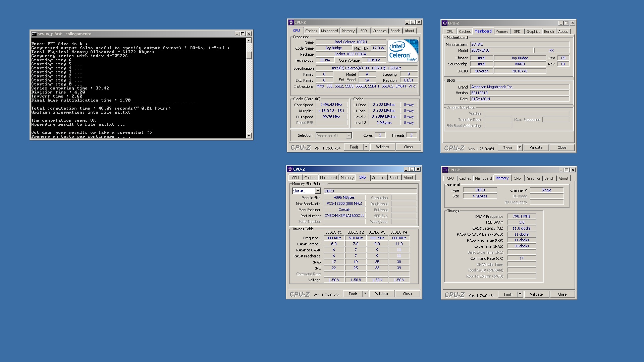Click Close button in the Memory window
Image resolution: width=644 pixels, height=362 pixels.
point(562,294)
